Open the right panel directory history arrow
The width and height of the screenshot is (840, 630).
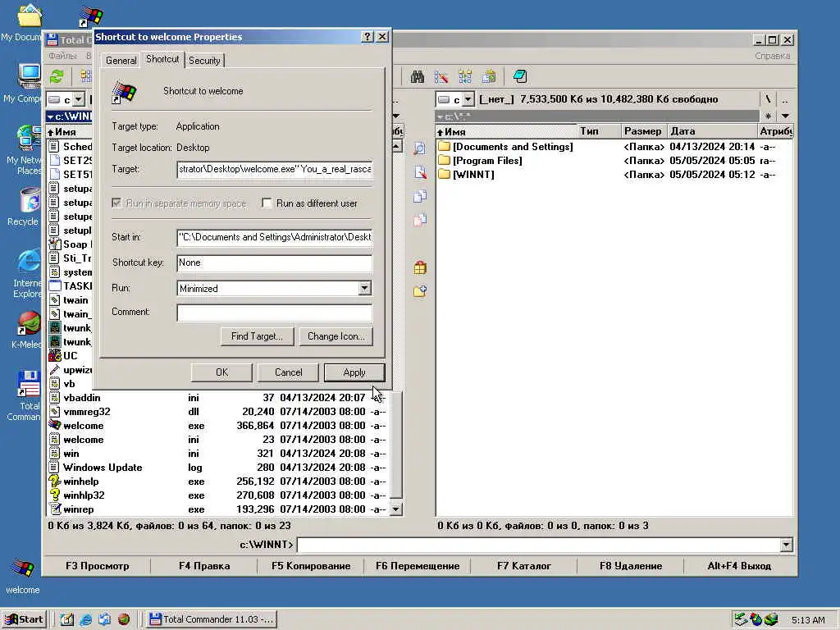pos(785,116)
